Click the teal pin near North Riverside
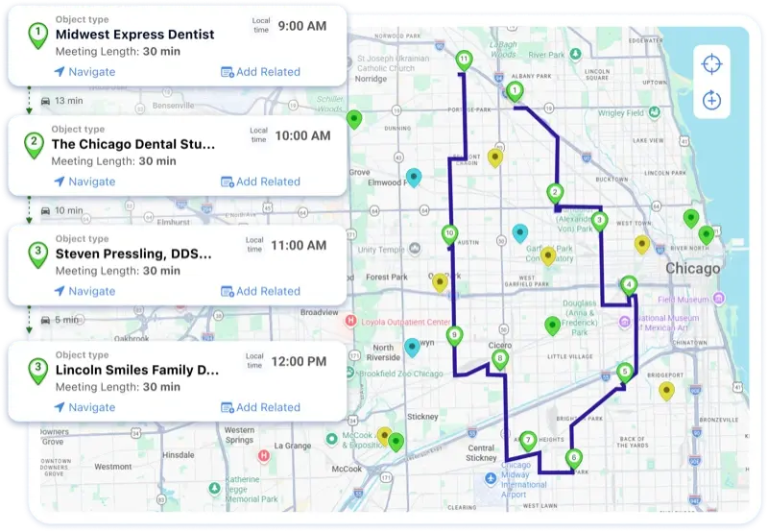 pos(412,348)
